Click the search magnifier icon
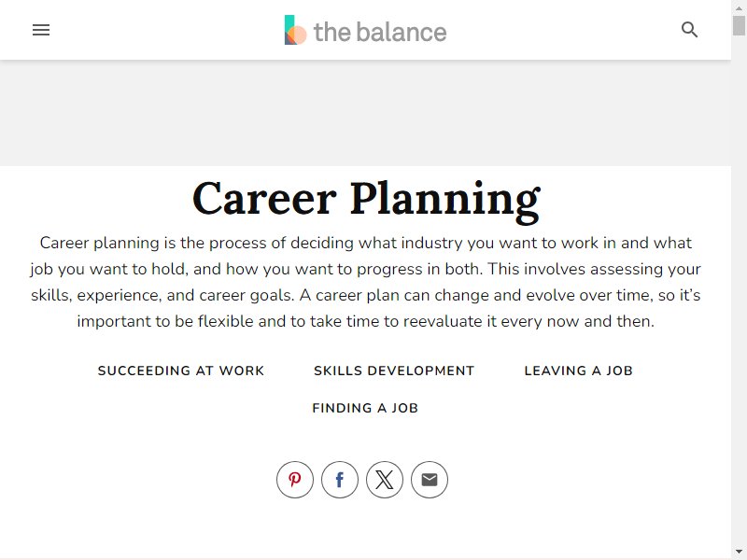747x560 pixels. tap(689, 30)
